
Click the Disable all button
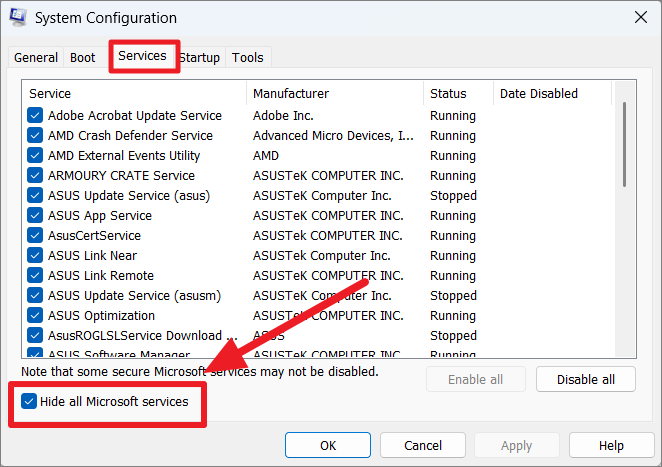pyautogui.click(x=586, y=379)
